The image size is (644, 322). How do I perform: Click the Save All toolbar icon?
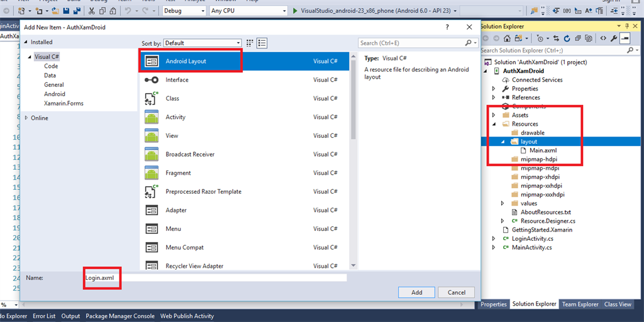[x=75, y=11]
